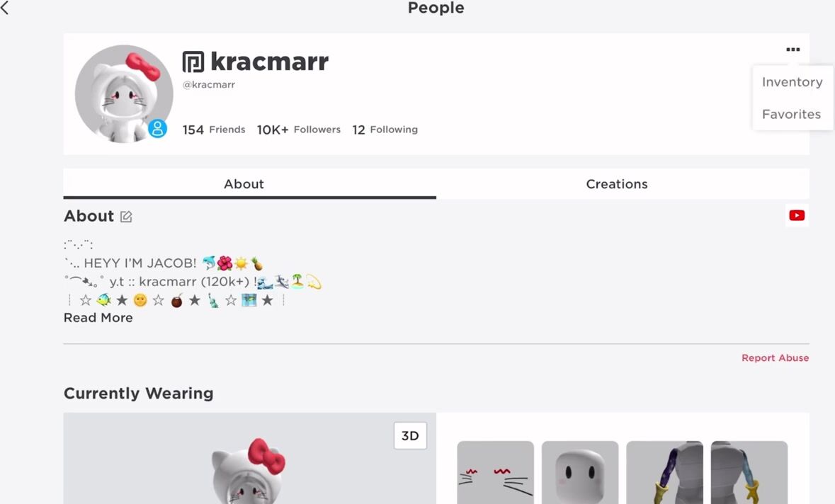Click the kracmarr profile avatar picture
835x504 pixels.
point(124,93)
